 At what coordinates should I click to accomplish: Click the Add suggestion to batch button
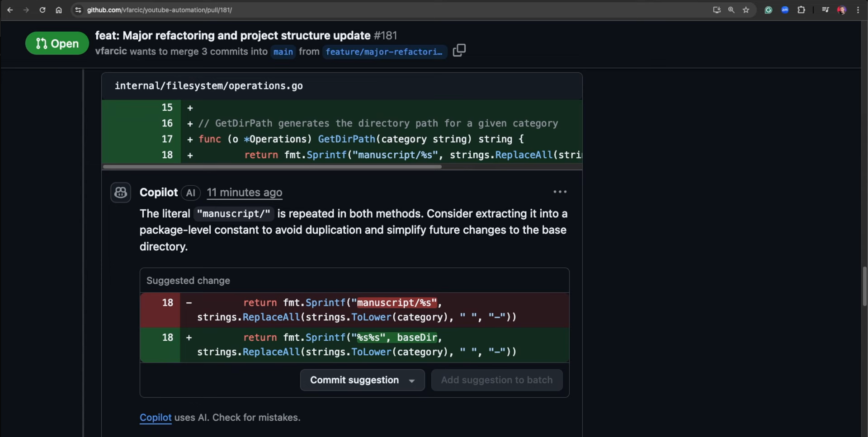point(496,380)
